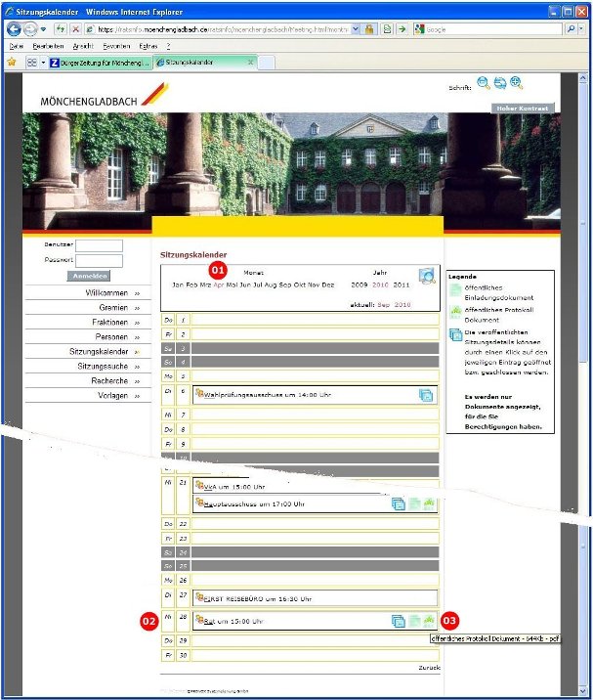Click the Anmelden login button
Image resolution: width=593 pixels, height=700 pixels.
click(x=89, y=276)
